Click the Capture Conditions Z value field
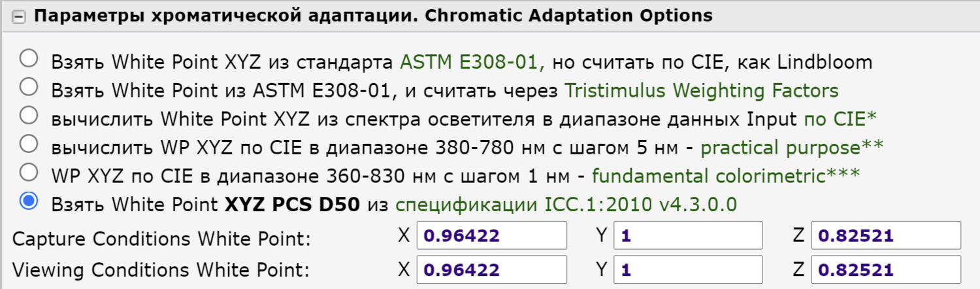The image size is (980, 289). click(x=885, y=235)
